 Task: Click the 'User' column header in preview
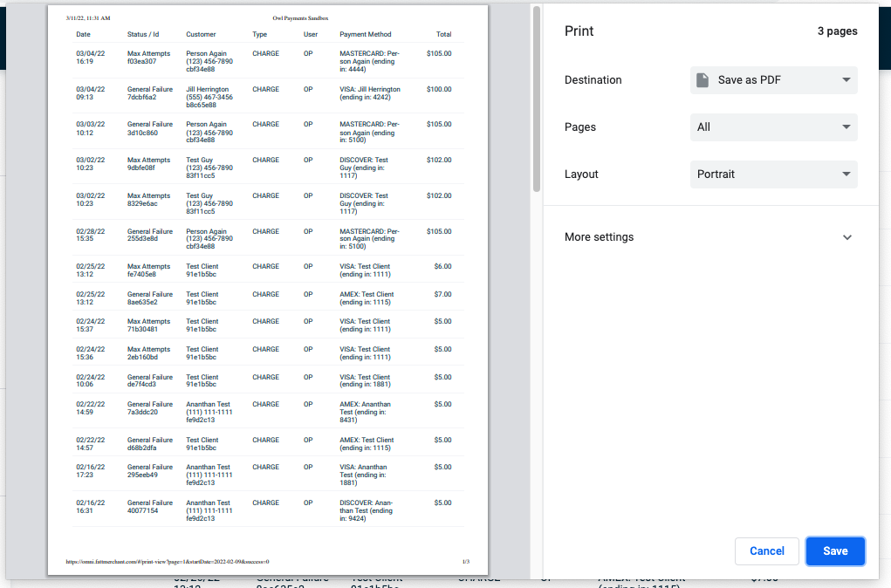tap(311, 34)
